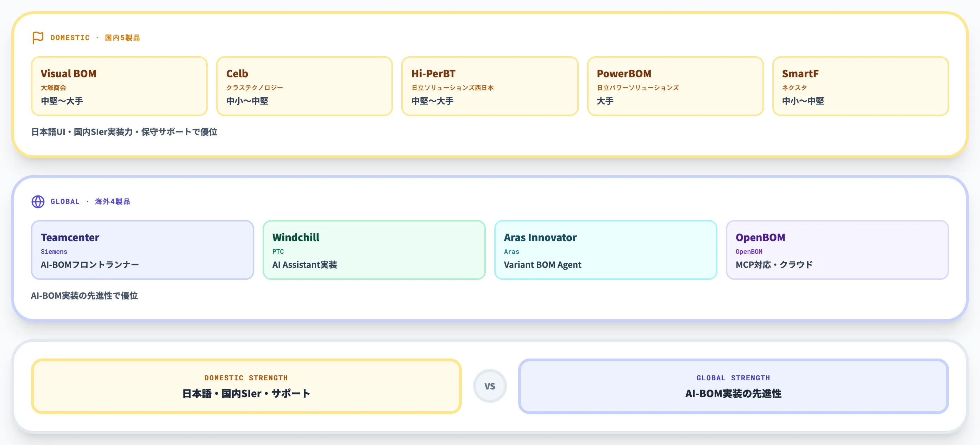Select the Visual BOM card

(x=119, y=86)
